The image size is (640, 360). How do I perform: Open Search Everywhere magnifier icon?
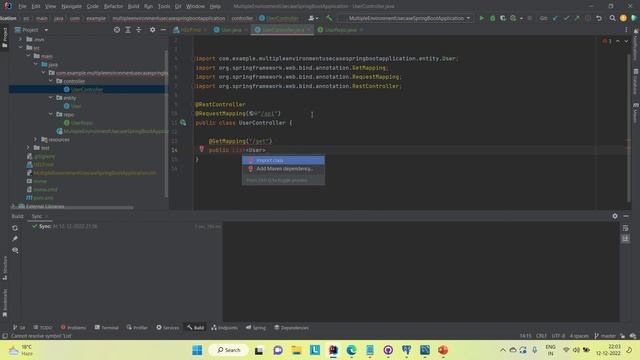tap(612, 18)
